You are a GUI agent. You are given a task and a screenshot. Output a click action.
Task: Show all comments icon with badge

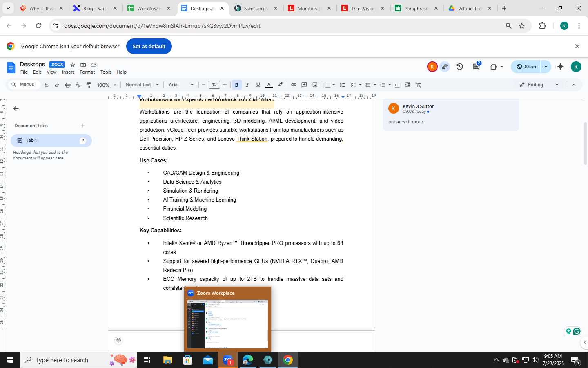click(x=476, y=67)
